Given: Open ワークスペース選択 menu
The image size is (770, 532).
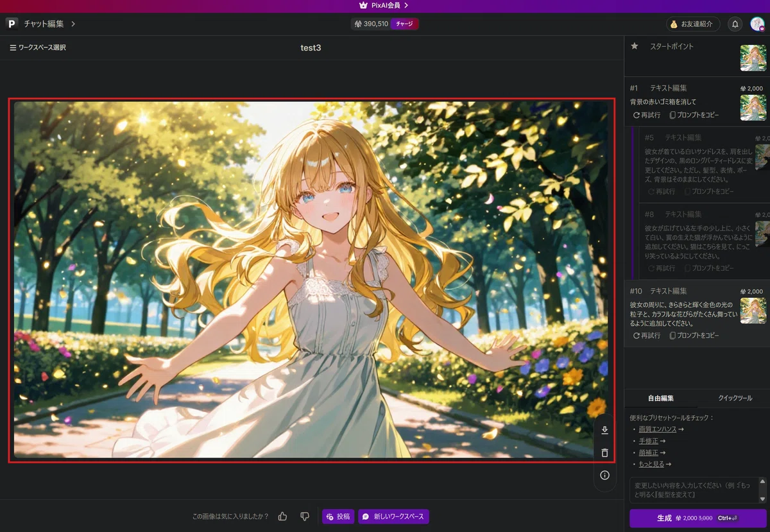Looking at the screenshot, I should point(38,47).
